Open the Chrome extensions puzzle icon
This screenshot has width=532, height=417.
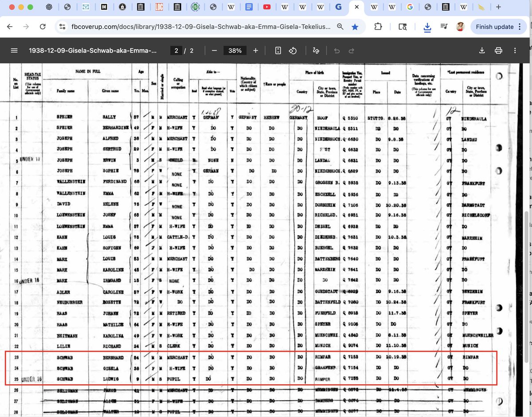click(x=378, y=27)
